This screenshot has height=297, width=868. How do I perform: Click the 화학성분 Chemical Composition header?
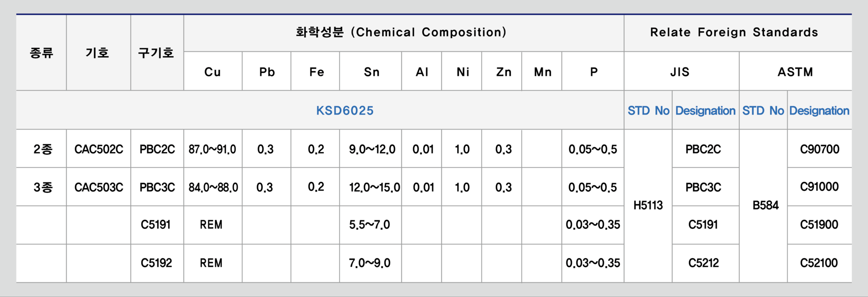(x=401, y=32)
